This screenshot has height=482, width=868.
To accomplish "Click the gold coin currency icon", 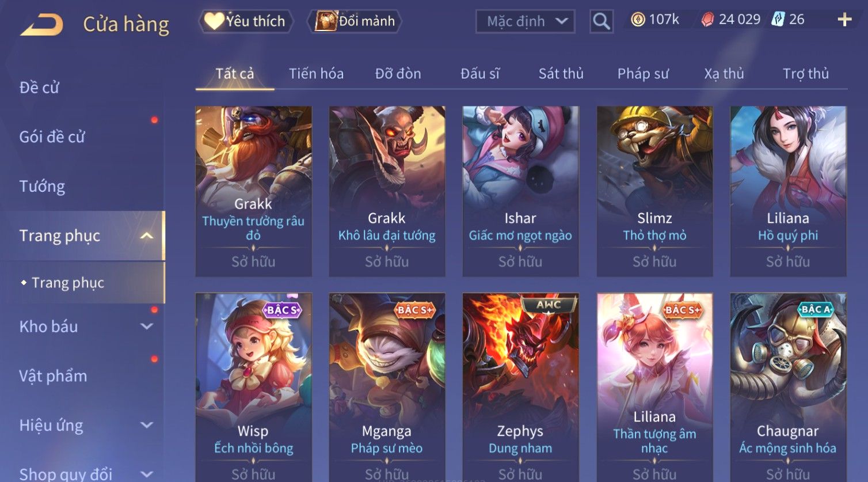I will [x=638, y=20].
